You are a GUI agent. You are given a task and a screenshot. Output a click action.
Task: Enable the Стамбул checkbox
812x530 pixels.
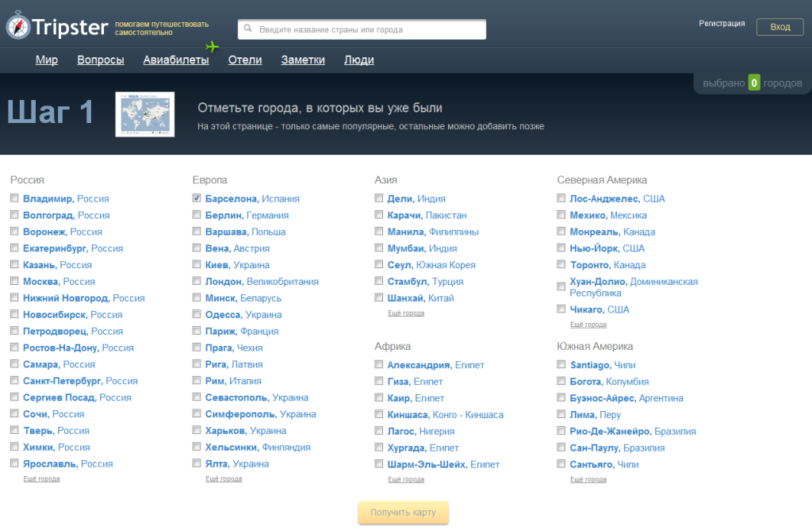pyautogui.click(x=379, y=282)
